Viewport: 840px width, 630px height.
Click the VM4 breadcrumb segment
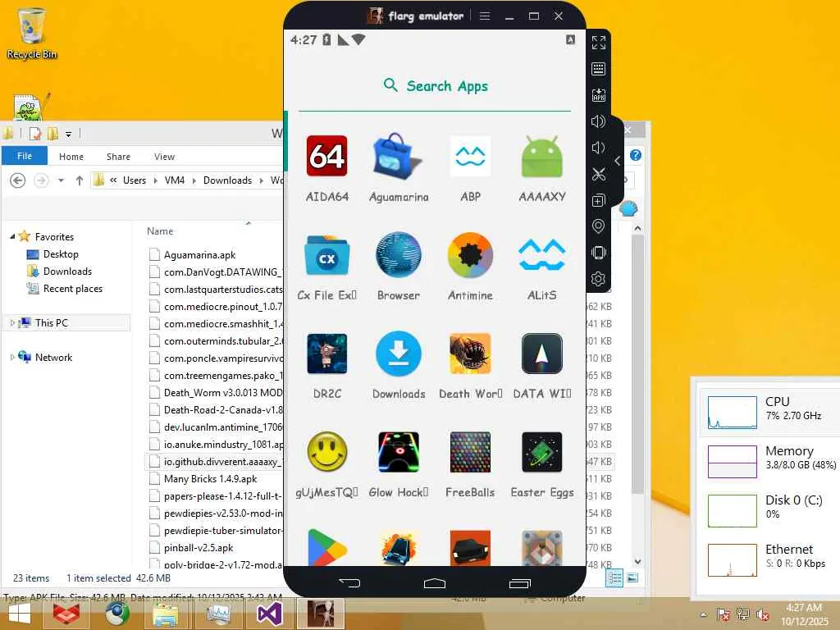point(175,180)
